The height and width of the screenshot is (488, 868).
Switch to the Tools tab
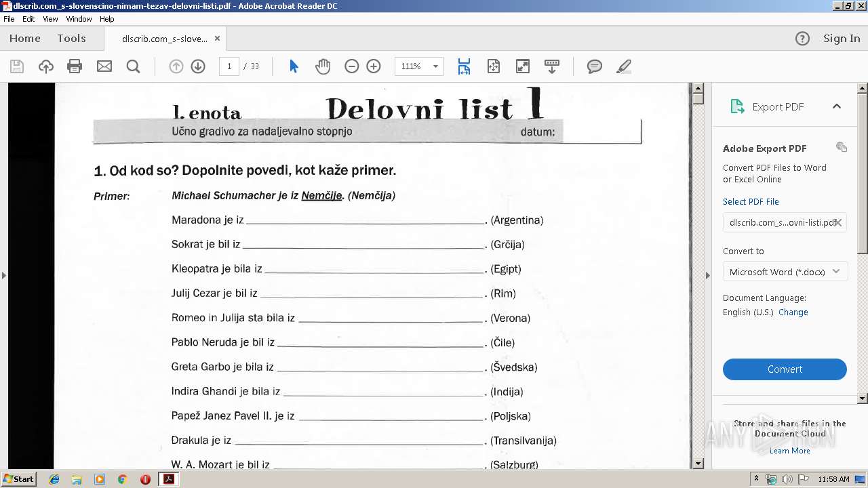(x=71, y=39)
